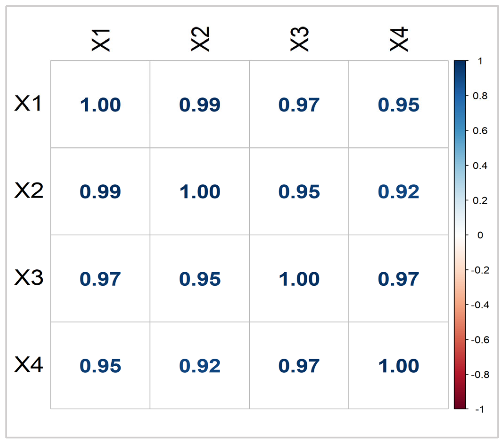Viewport: 504px width, 442px height.
Task: Select the X2 row label
Action: point(29,190)
